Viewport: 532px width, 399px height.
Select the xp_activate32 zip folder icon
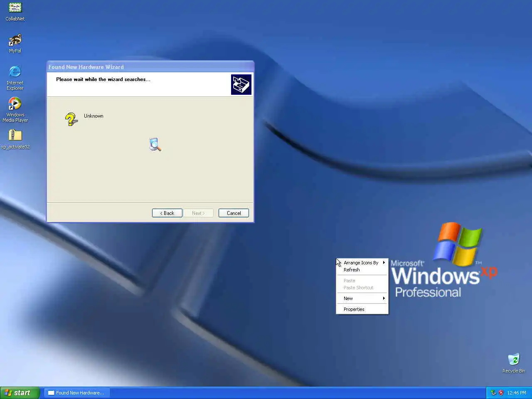pyautogui.click(x=15, y=139)
